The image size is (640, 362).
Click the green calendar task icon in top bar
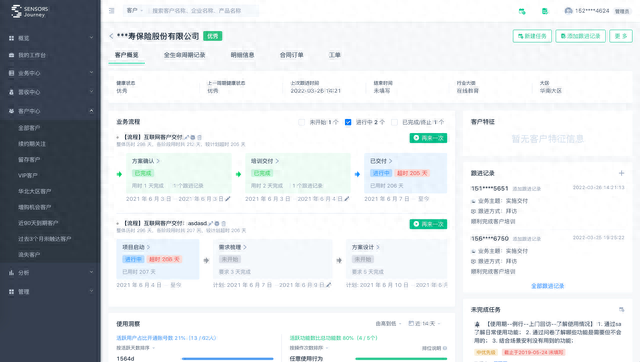[522, 11]
